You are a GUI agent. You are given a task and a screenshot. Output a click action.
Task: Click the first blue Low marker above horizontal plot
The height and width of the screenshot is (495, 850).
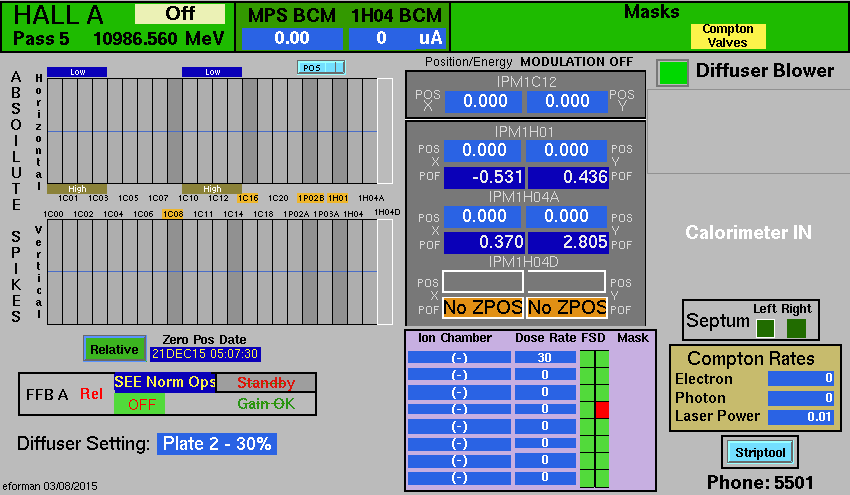(77, 72)
